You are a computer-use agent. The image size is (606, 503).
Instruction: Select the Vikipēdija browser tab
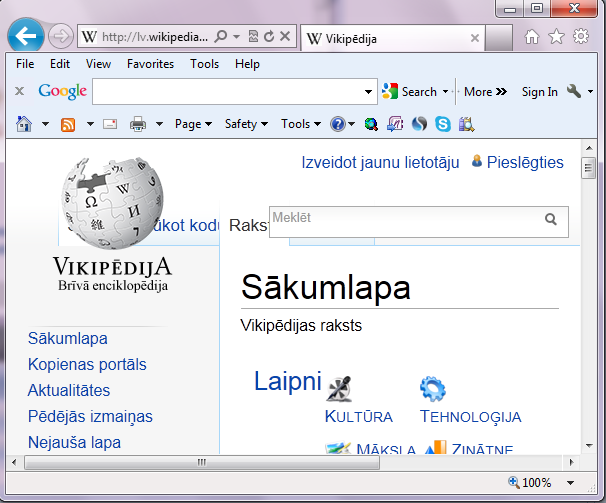tap(392, 38)
